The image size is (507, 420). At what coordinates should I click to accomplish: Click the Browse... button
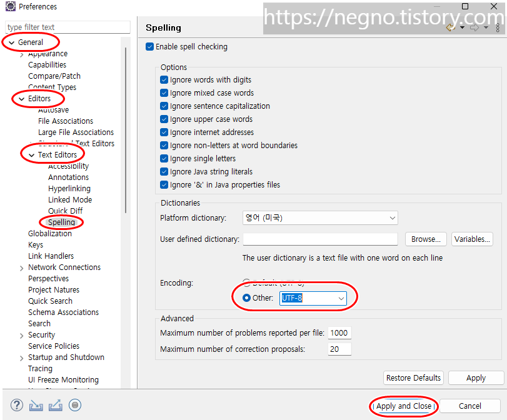(x=426, y=239)
